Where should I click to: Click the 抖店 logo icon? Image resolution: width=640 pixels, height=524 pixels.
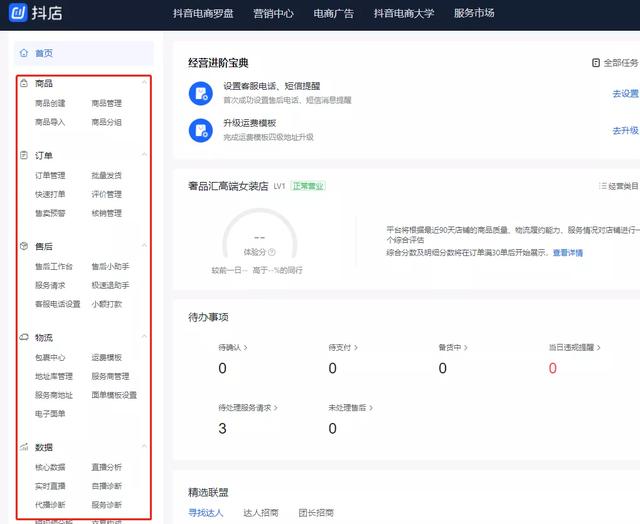click(19, 13)
